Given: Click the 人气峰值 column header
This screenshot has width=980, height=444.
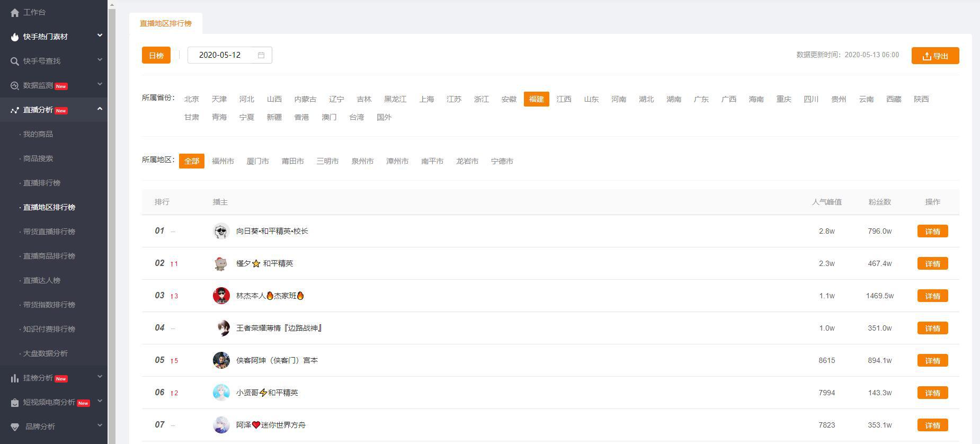Looking at the screenshot, I should click(827, 202).
